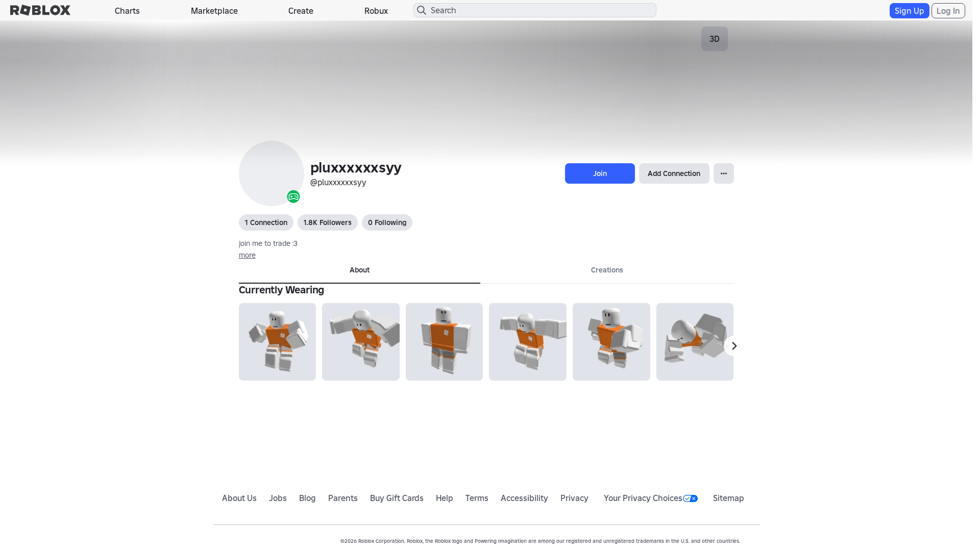Open the Jobs footer link
Screen dimensions: 980x551
pyautogui.click(x=278, y=498)
